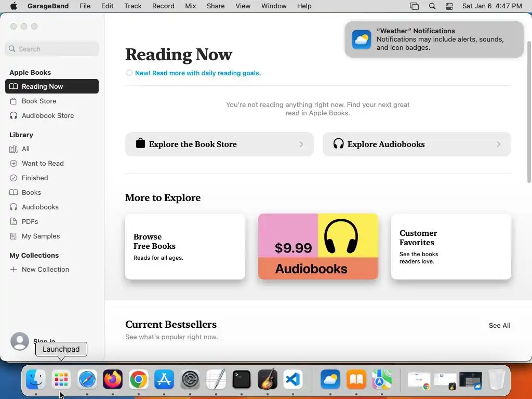Select Books in the Library section

tap(52, 192)
